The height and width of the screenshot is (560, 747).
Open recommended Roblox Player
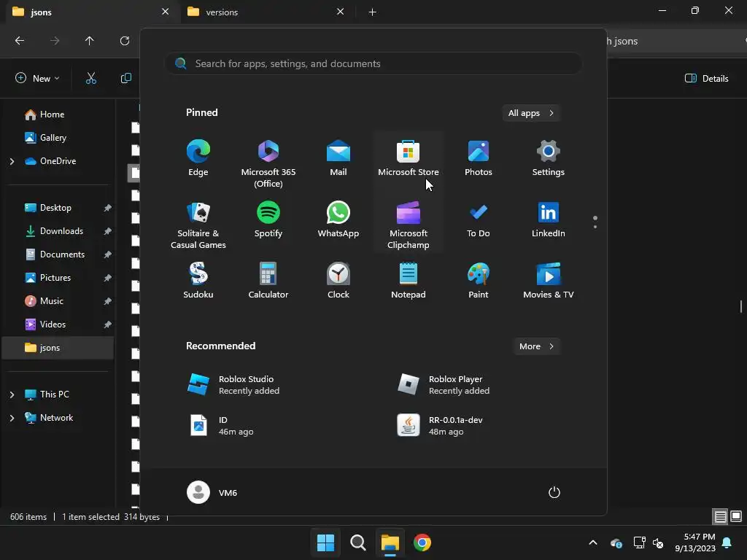(444, 385)
